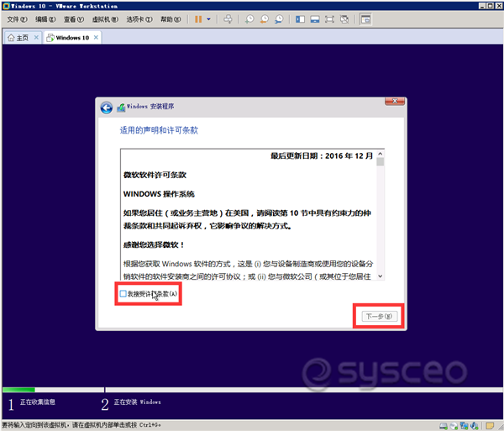Open the 选项卡(T) menu
504x431 pixels.
139,19
